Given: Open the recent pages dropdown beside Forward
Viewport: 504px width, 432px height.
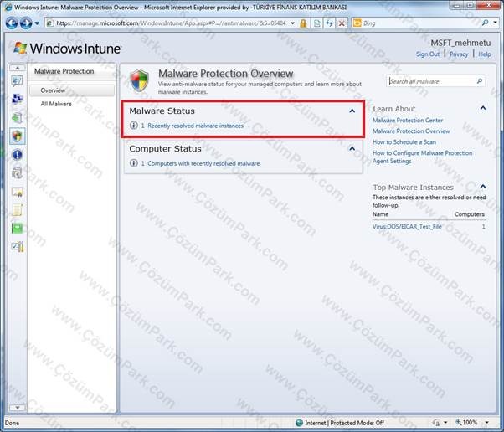Looking at the screenshot, I should 37,23.
